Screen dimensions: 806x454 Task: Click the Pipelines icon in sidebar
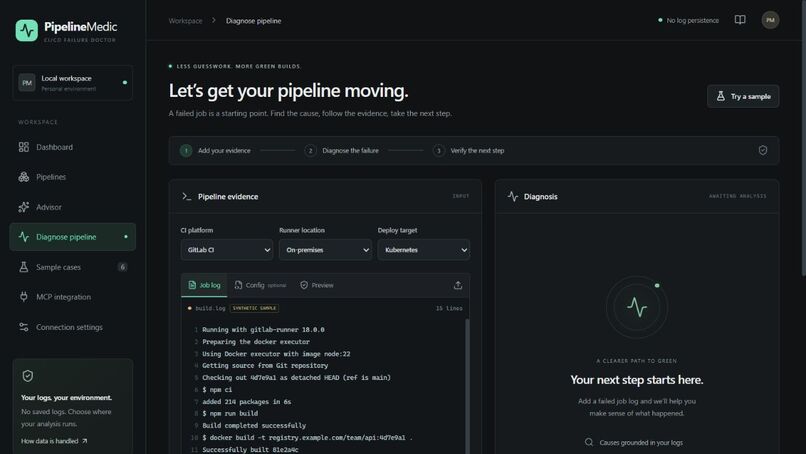(24, 177)
